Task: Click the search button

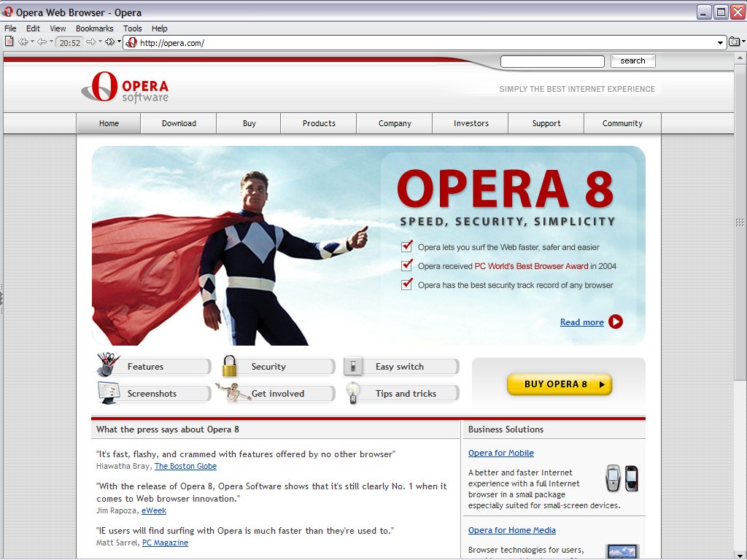Action: [x=632, y=61]
